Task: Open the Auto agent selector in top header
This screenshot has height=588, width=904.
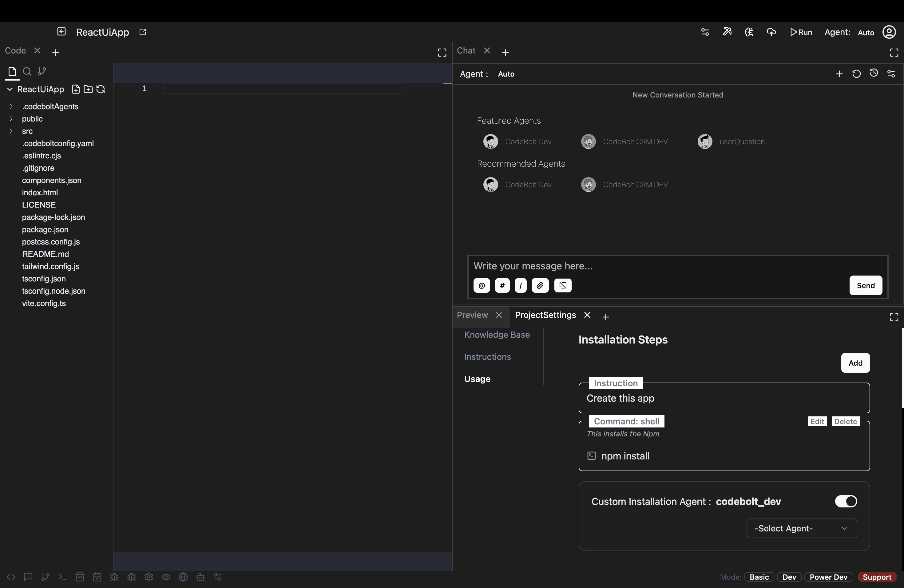Action: click(866, 32)
